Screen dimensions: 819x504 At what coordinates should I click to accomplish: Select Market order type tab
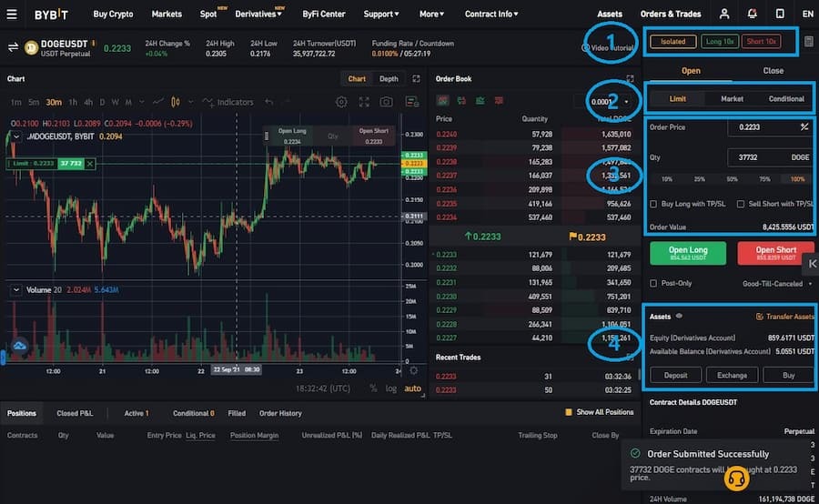(732, 99)
